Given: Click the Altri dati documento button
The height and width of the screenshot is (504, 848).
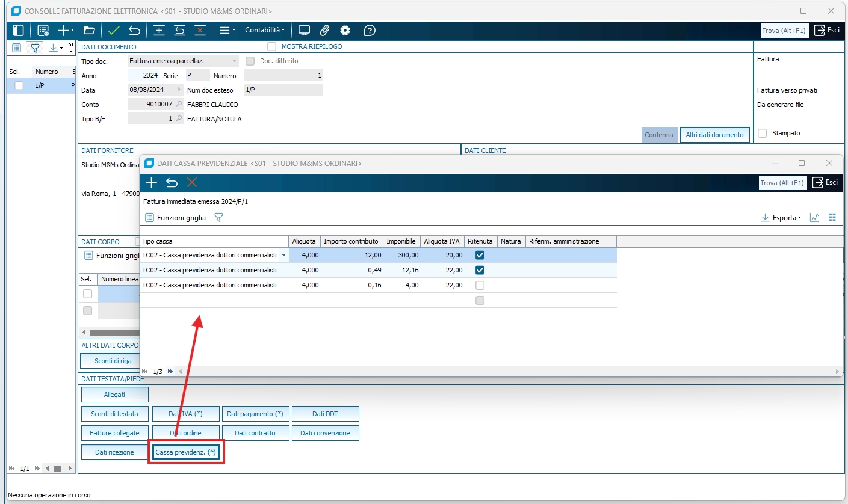Looking at the screenshot, I should click(715, 135).
